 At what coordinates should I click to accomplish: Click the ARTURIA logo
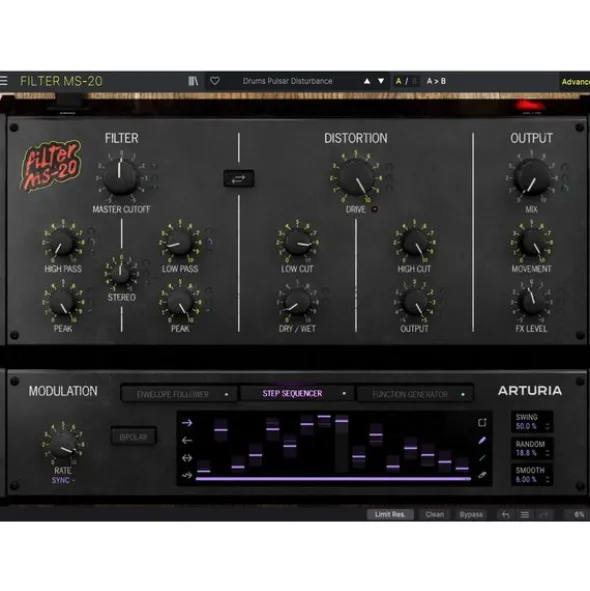pyautogui.click(x=530, y=391)
